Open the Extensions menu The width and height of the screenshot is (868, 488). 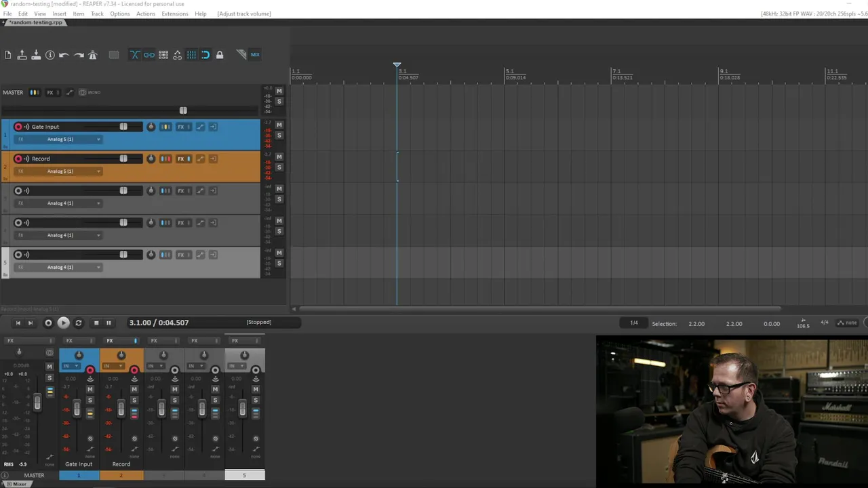click(x=174, y=14)
